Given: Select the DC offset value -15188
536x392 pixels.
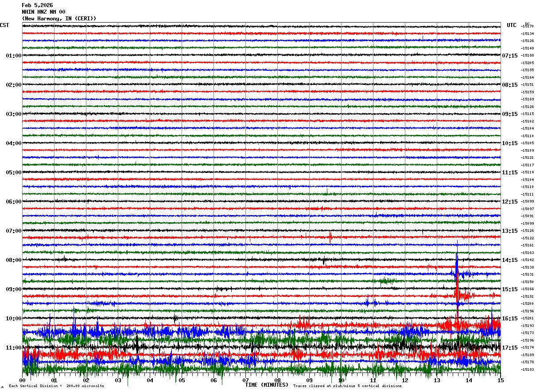Looking at the screenshot, I should [x=527, y=55].
